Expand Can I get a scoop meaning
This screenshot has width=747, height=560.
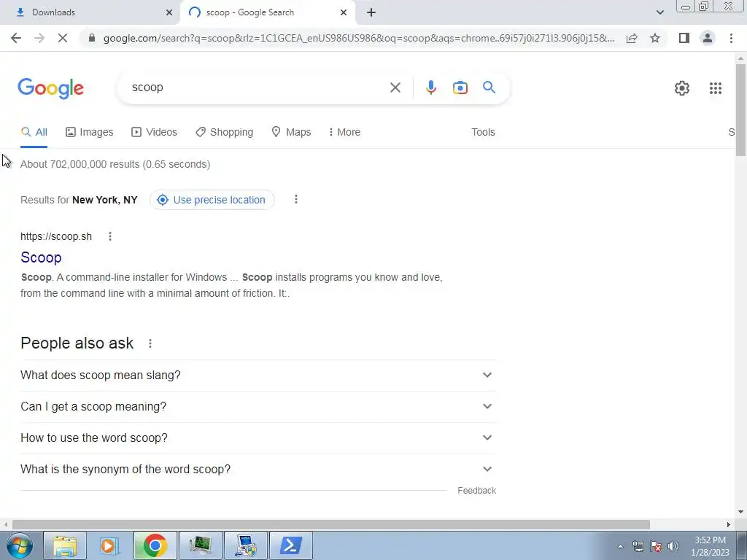258,407
